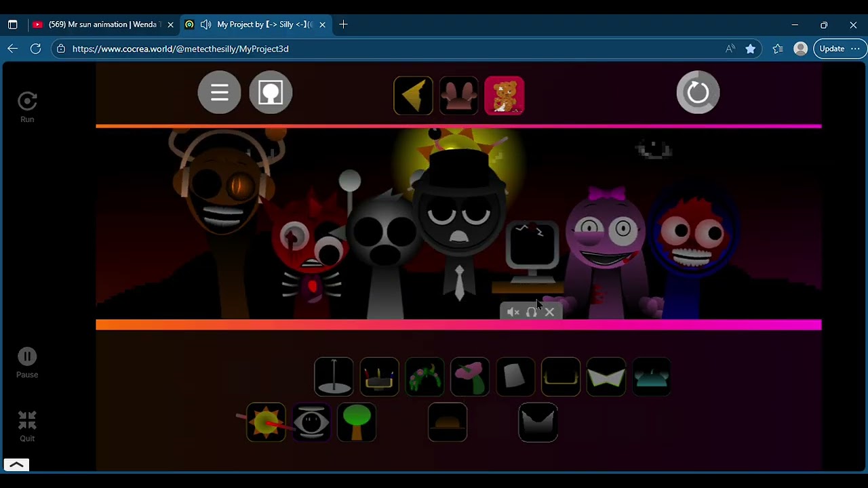Image resolution: width=868 pixels, height=488 pixels.
Task: Open the browser Favorites list
Action: coord(778,49)
